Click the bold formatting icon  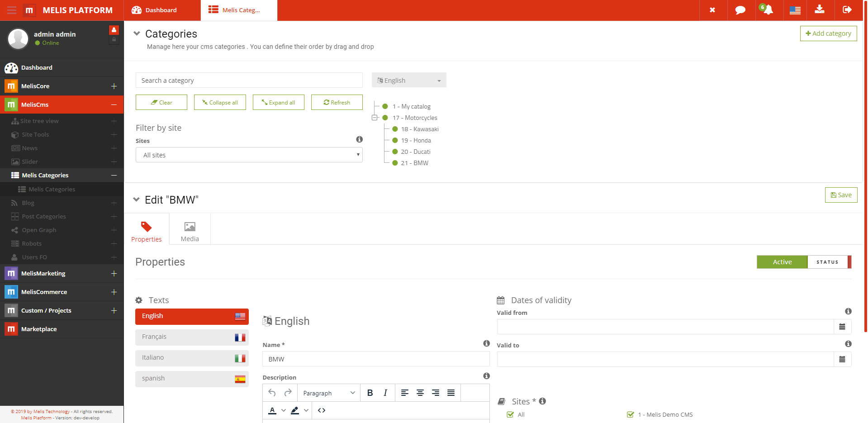point(370,393)
